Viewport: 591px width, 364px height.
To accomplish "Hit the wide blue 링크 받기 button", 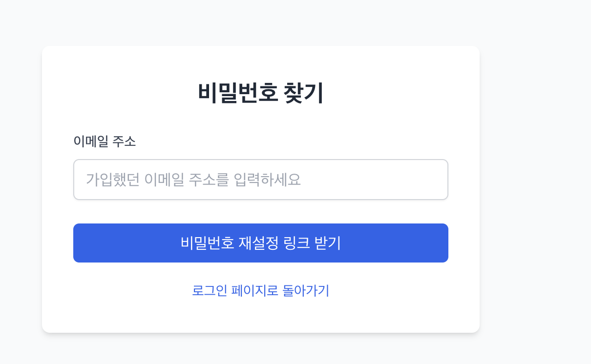I will pos(260,243).
